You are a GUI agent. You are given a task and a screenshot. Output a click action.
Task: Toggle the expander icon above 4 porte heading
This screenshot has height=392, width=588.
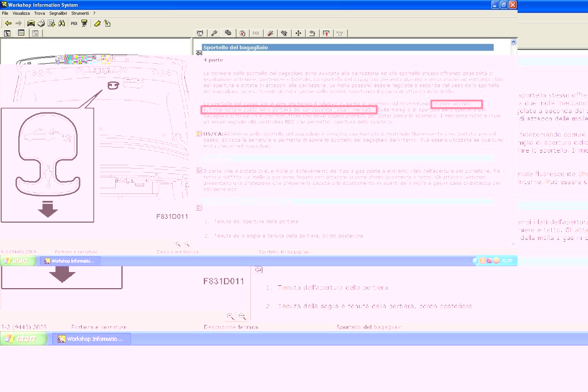(x=199, y=53)
